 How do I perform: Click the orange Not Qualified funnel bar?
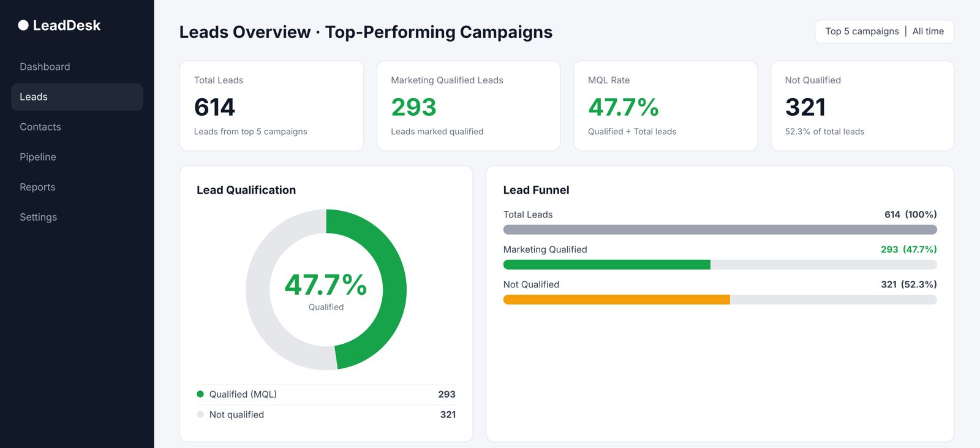617,300
